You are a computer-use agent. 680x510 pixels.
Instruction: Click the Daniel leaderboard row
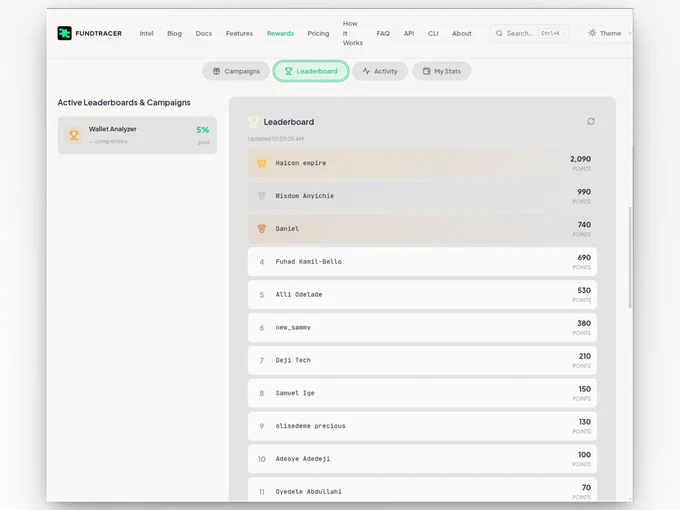point(422,229)
